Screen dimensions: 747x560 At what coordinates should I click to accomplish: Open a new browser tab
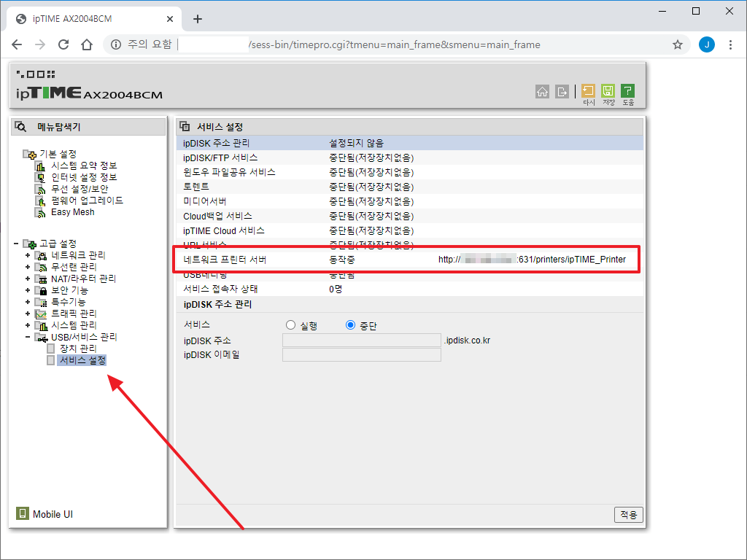pos(198,19)
